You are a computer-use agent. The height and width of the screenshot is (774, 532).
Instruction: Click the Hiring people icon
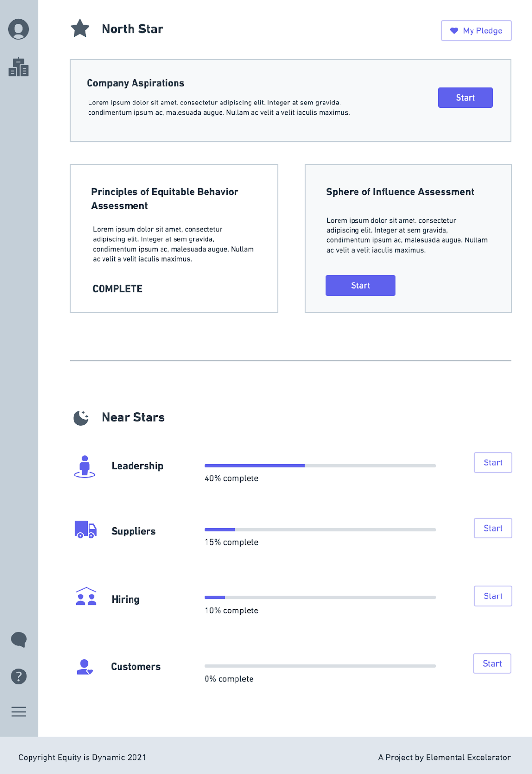[86, 597]
